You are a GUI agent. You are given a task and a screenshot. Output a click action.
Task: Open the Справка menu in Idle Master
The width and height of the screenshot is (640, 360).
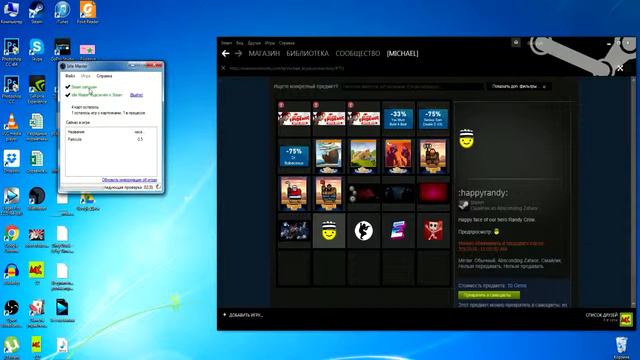click(104, 76)
